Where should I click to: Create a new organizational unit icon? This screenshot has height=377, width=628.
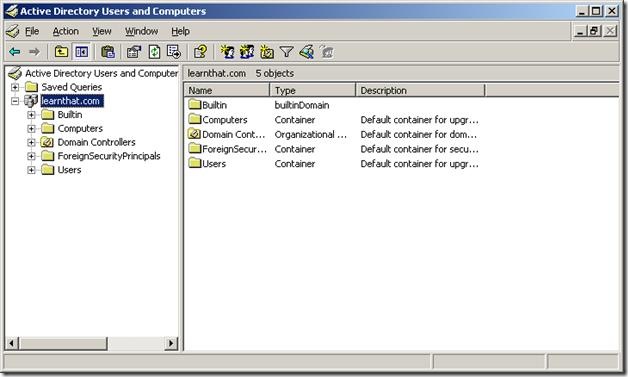click(x=267, y=52)
